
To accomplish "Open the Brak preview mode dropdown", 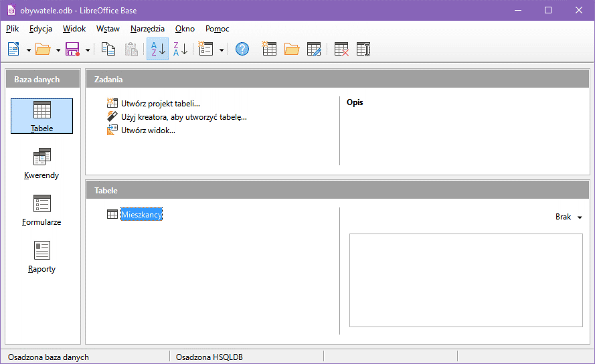I will [568, 217].
